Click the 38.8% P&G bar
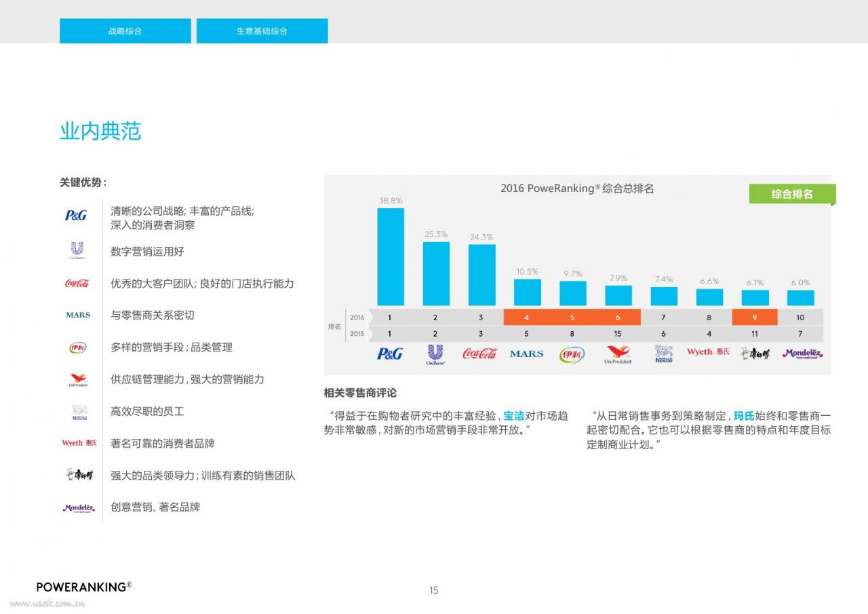The width and height of the screenshot is (868, 614). tap(391, 256)
